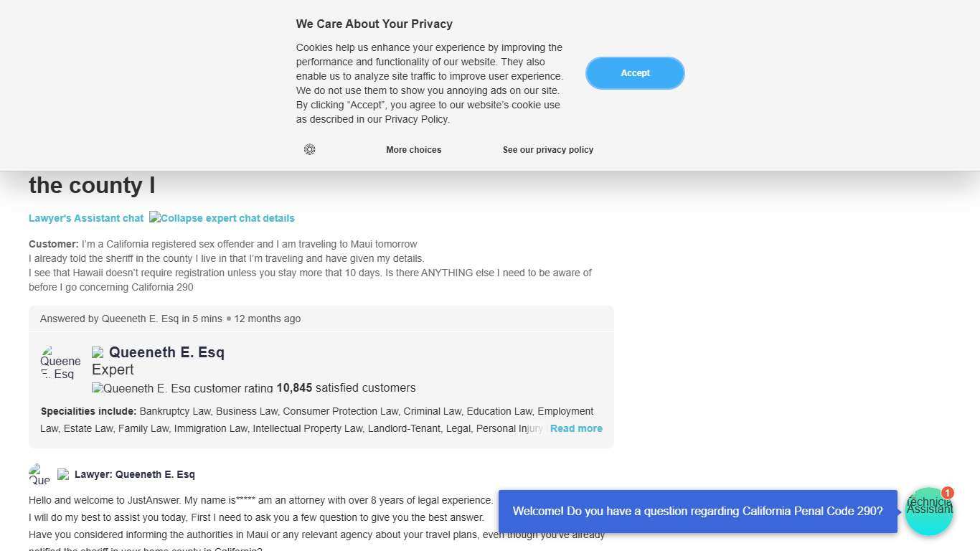Image resolution: width=980 pixels, height=551 pixels.
Task: Open the Welcome California Penal Code 290 message
Action: [697, 512]
